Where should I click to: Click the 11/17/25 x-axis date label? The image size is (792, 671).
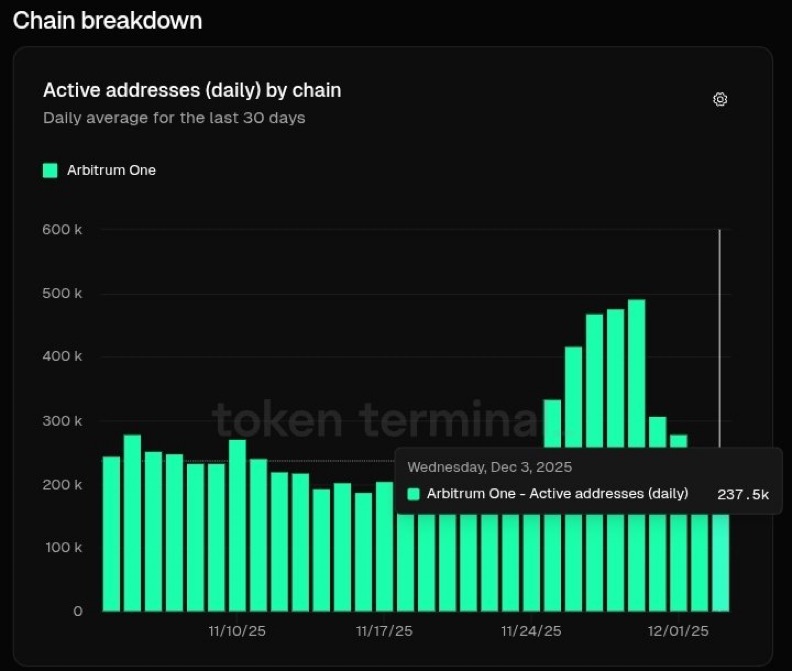pyautogui.click(x=384, y=632)
